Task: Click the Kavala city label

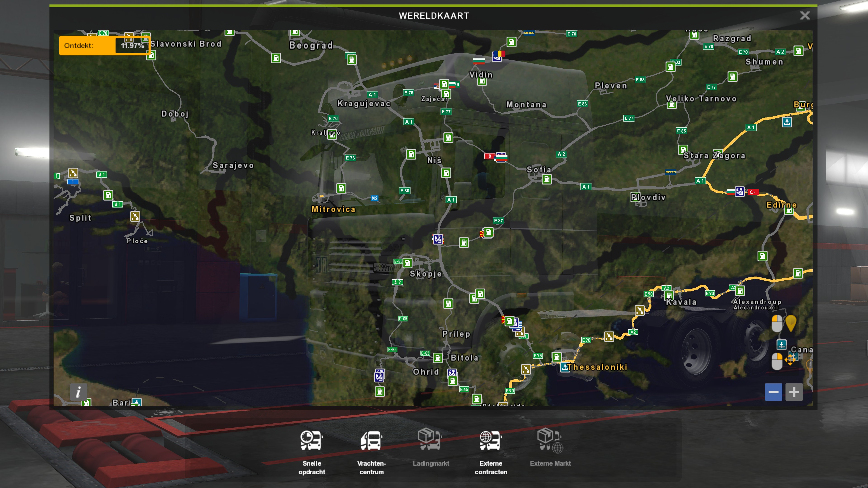Action: point(681,302)
